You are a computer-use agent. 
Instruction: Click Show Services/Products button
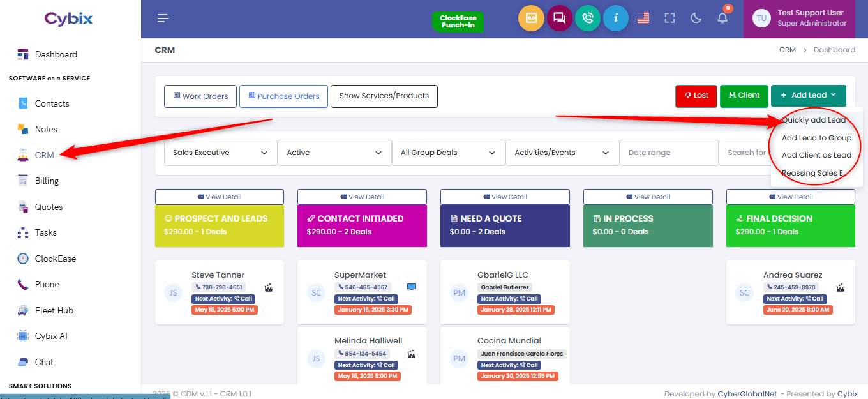(384, 96)
